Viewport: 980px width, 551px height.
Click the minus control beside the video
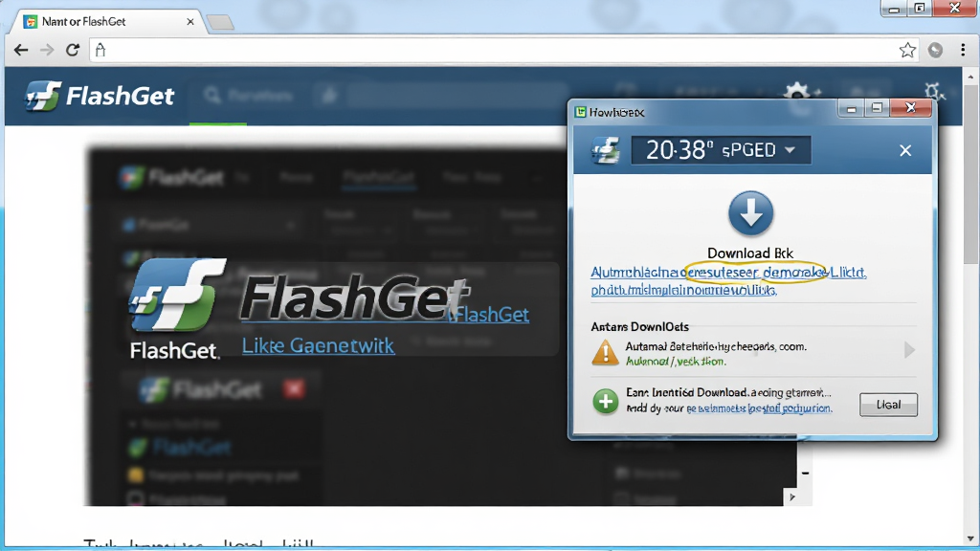point(805,473)
